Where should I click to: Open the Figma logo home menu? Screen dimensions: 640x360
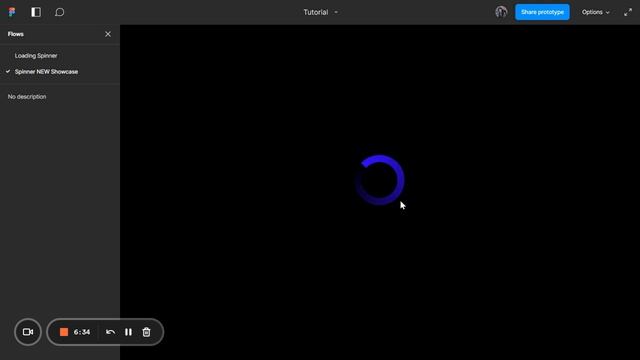(12, 12)
